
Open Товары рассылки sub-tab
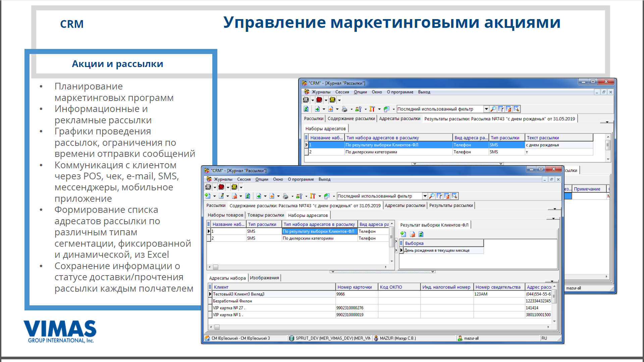(266, 215)
